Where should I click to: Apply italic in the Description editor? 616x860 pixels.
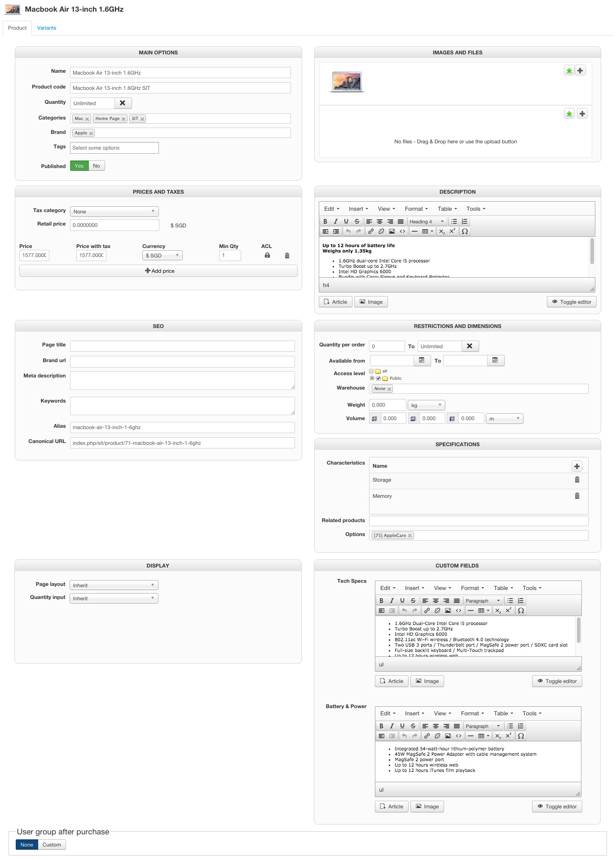point(335,222)
